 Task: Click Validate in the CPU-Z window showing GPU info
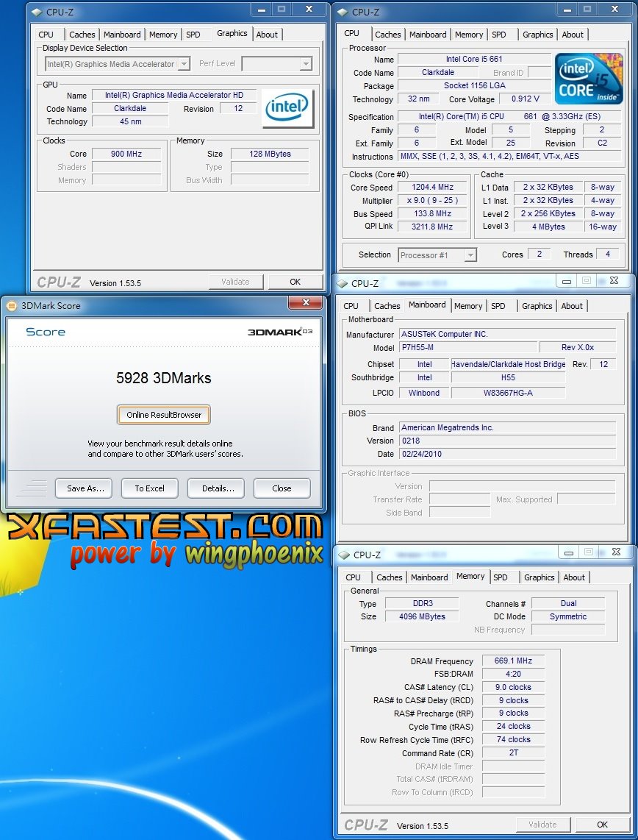pyautogui.click(x=235, y=282)
